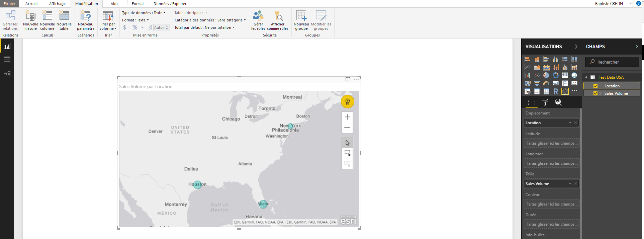The image size is (644, 239).
Task: Open visual more options ellipsis
Action: (x=356, y=79)
